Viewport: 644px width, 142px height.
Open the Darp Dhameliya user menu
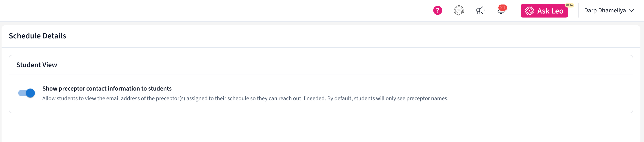coord(604,11)
